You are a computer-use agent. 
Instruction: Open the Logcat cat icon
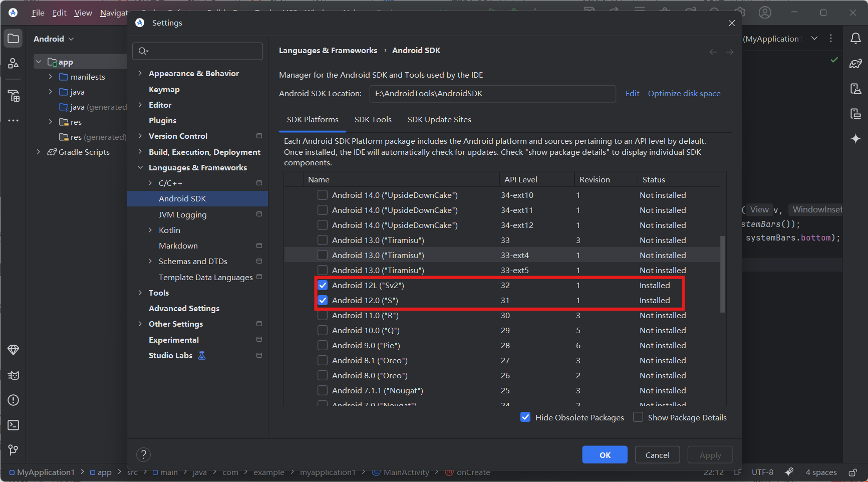(14, 375)
